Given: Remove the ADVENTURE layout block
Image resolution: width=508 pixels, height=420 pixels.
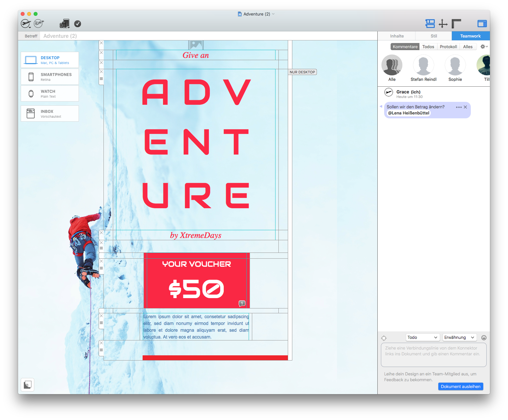Looking at the screenshot, I should click(101, 72).
